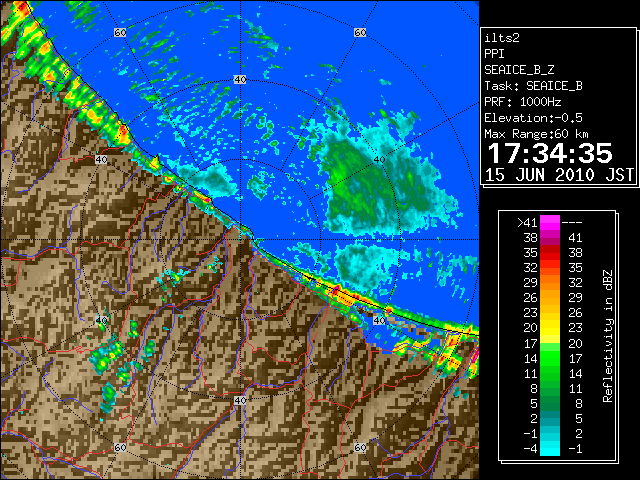
Task: Click the 60 km label southeast of radar
Action: (360, 448)
